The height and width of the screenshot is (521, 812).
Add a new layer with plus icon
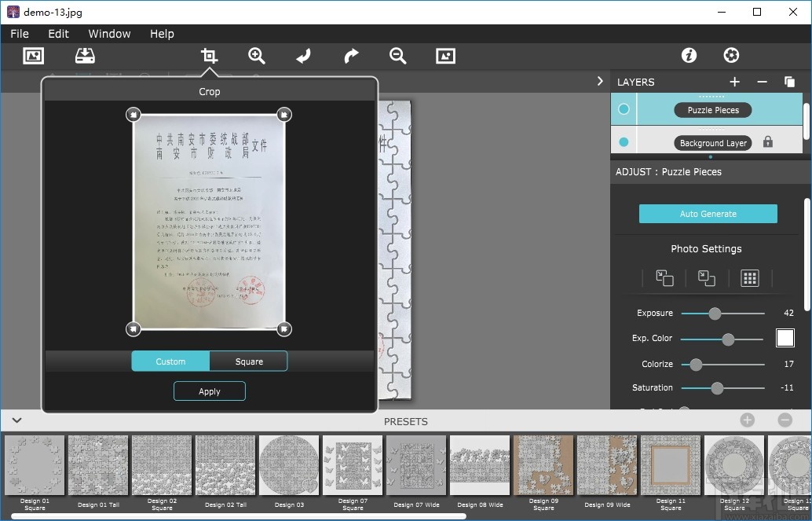(x=734, y=82)
